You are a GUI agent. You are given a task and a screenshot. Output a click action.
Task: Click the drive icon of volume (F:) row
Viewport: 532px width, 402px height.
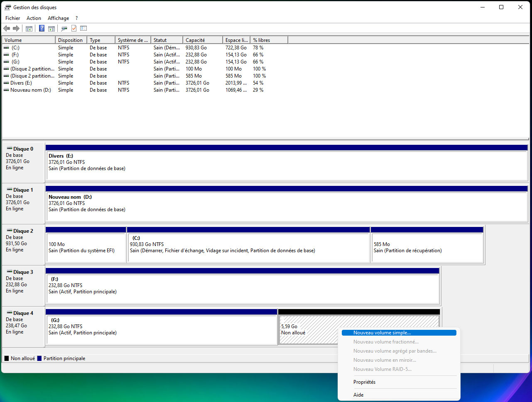[x=6, y=55]
